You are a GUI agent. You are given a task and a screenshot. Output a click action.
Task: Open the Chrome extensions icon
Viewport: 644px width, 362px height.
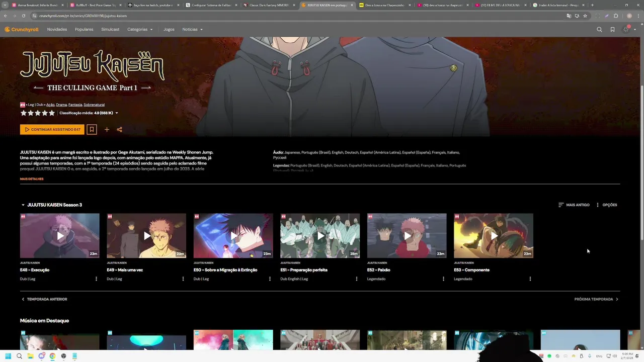(616, 16)
